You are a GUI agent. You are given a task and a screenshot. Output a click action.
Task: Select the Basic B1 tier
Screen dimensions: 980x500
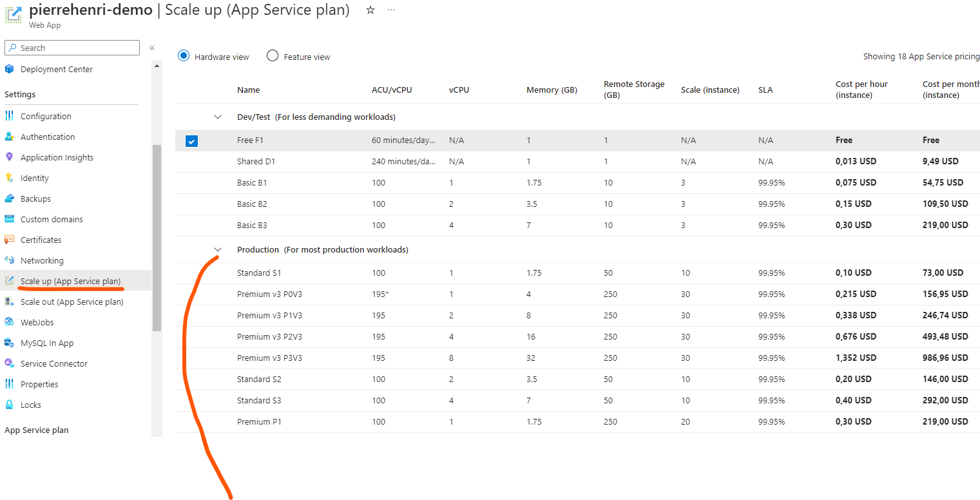tap(577, 183)
